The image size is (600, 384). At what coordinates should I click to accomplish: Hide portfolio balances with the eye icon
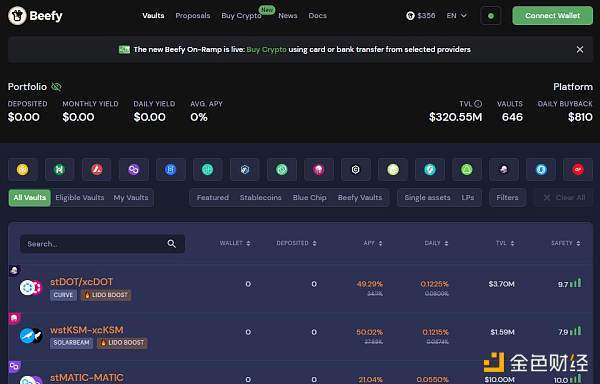[x=56, y=87]
